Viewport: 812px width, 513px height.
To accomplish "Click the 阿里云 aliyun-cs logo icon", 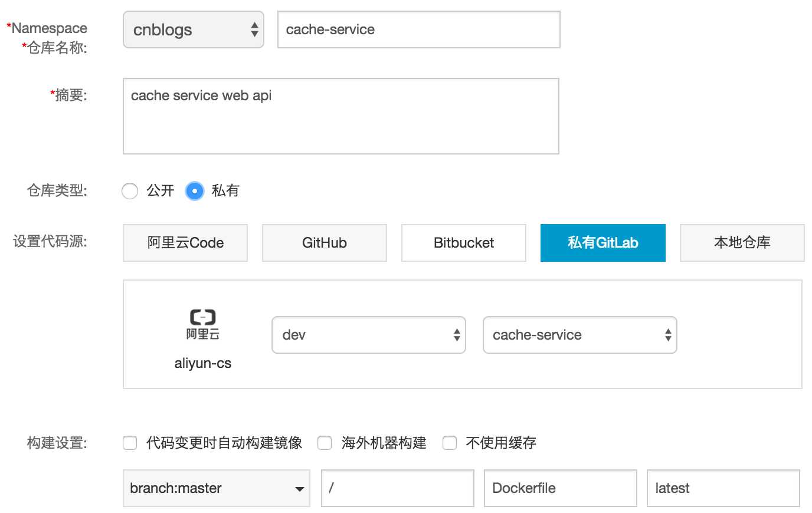I will (x=202, y=324).
